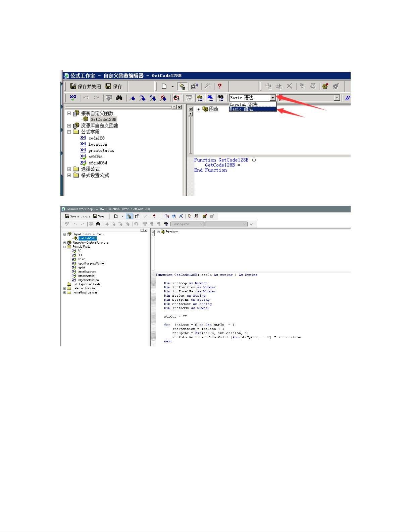The width and height of the screenshot is (411, 532).
Task: Collapse Report Custom Functions node
Action: pyautogui.click(x=65, y=234)
